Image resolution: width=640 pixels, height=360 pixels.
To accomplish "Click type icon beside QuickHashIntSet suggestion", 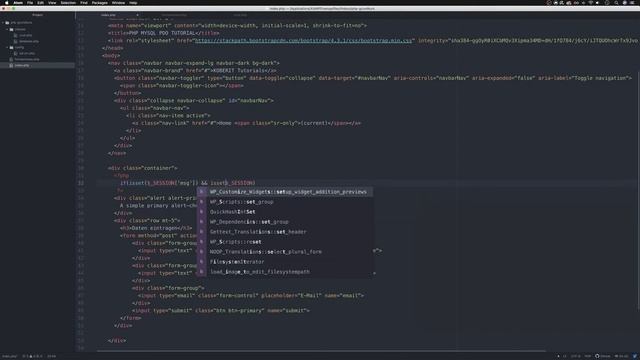I will 202,212.
